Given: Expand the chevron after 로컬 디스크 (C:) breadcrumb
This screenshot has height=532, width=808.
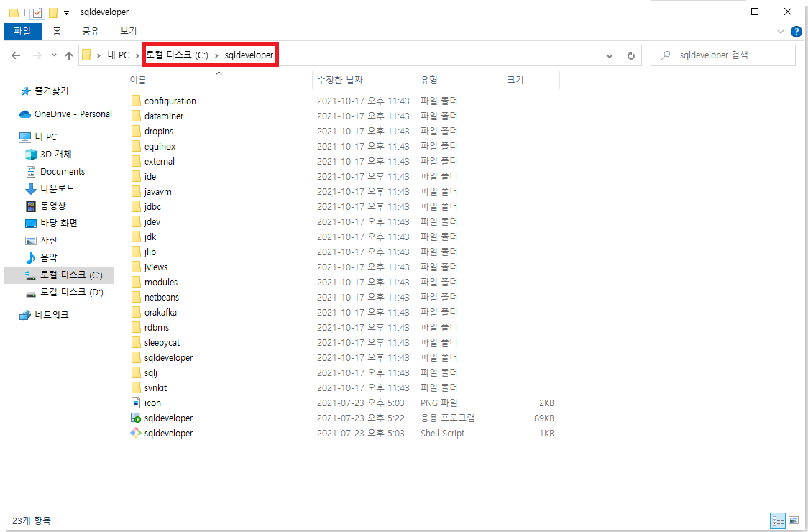Looking at the screenshot, I should click(216, 55).
